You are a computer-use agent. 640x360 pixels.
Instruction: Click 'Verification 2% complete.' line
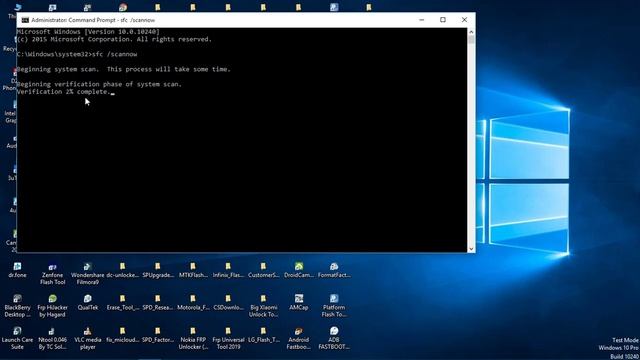point(64,92)
